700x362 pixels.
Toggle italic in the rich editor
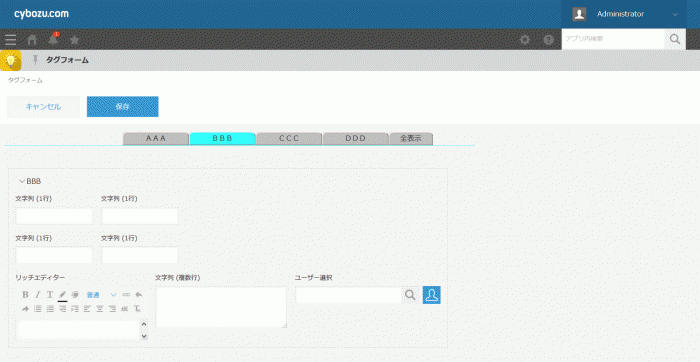click(x=38, y=295)
